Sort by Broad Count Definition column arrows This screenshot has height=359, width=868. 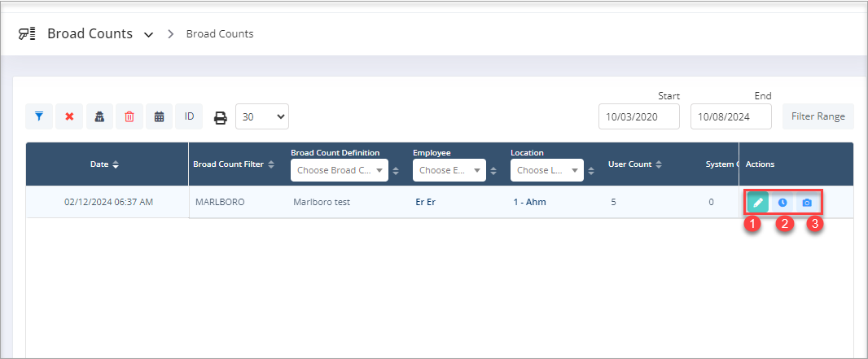(395, 171)
